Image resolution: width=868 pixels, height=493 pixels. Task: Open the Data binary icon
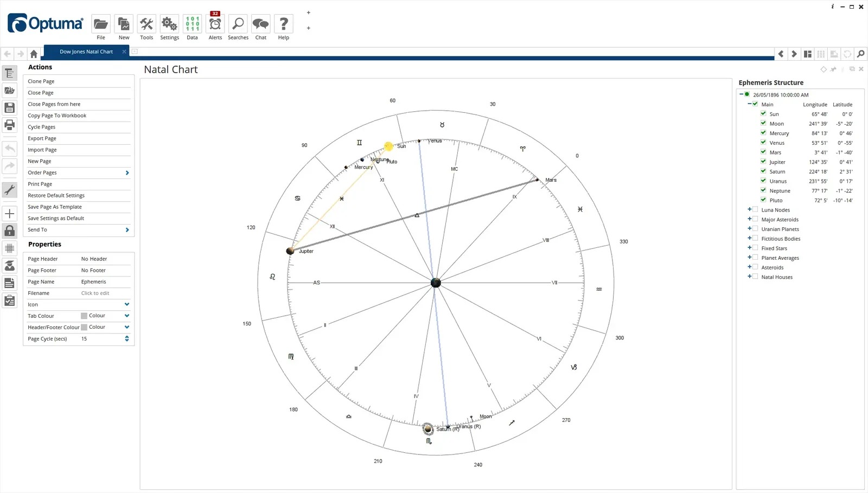192,24
